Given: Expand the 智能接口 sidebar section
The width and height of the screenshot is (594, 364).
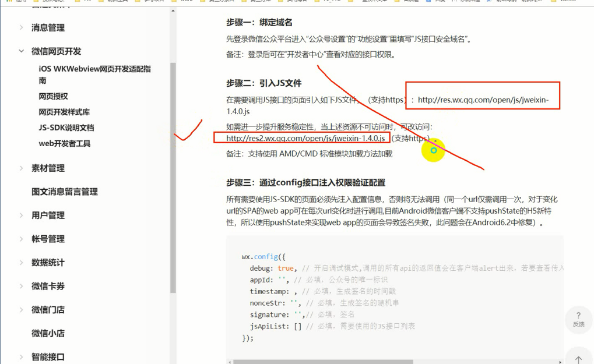Looking at the screenshot, I should click(x=22, y=357).
